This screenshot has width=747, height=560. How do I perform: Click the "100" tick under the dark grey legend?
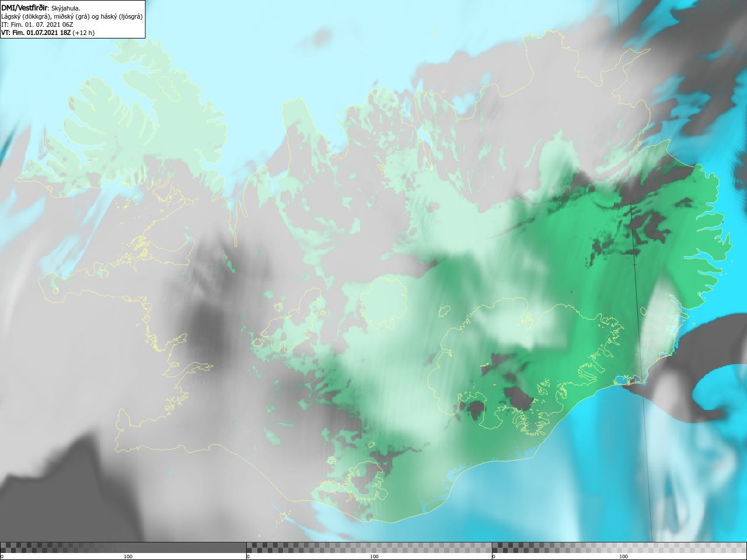point(128,556)
